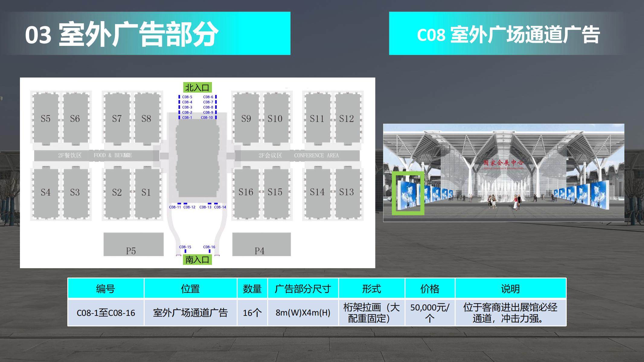Click hall S9 on the floor map
Screen dimensions: 644x362
246,118
